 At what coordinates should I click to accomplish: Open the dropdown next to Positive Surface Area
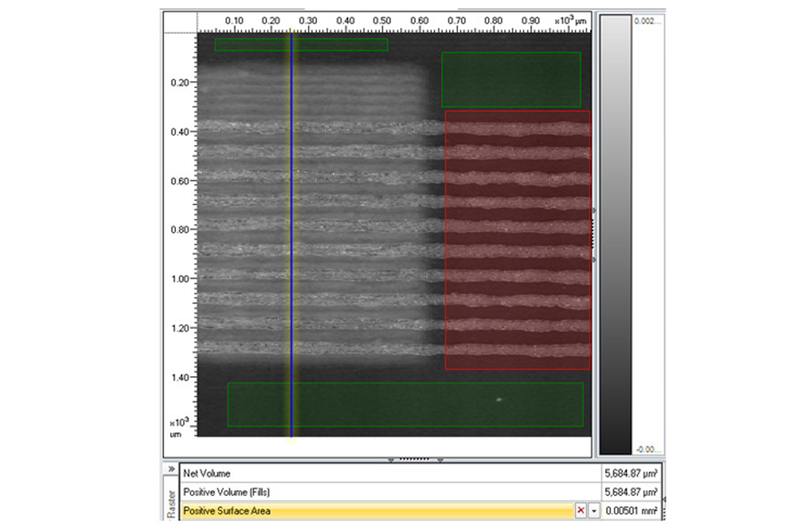pos(593,510)
